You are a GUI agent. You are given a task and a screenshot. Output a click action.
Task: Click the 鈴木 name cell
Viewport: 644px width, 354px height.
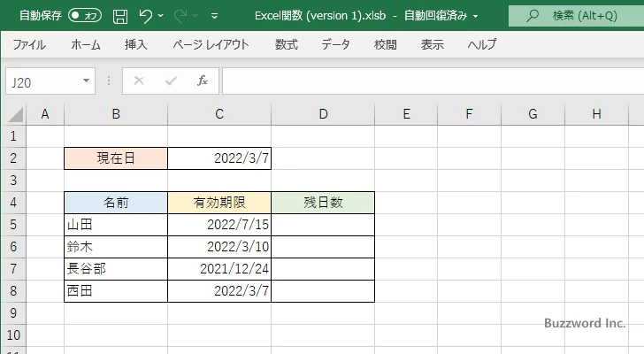coord(116,247)
